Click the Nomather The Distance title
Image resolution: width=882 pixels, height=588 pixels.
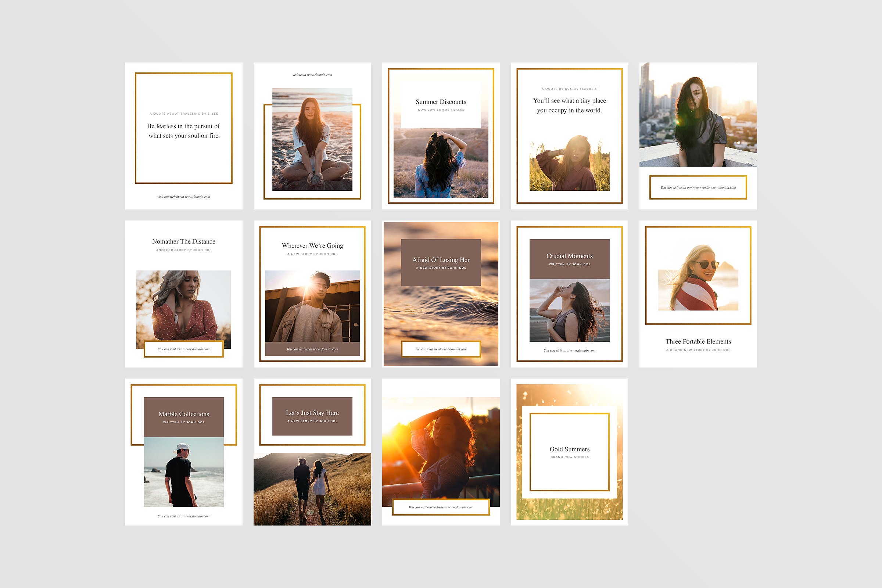click(x=183, y=241)
